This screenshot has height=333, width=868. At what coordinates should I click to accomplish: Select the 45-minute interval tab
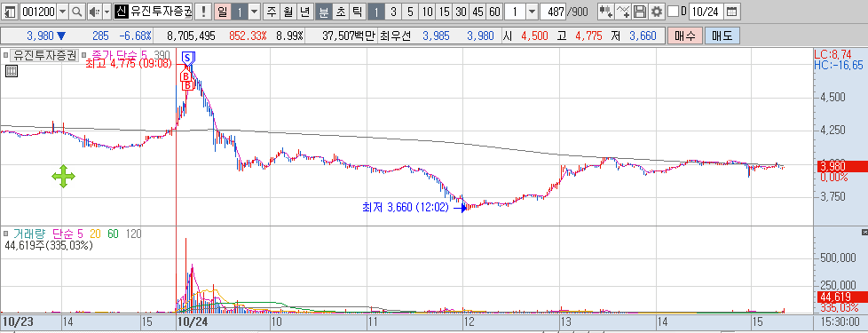pos(477,11)
